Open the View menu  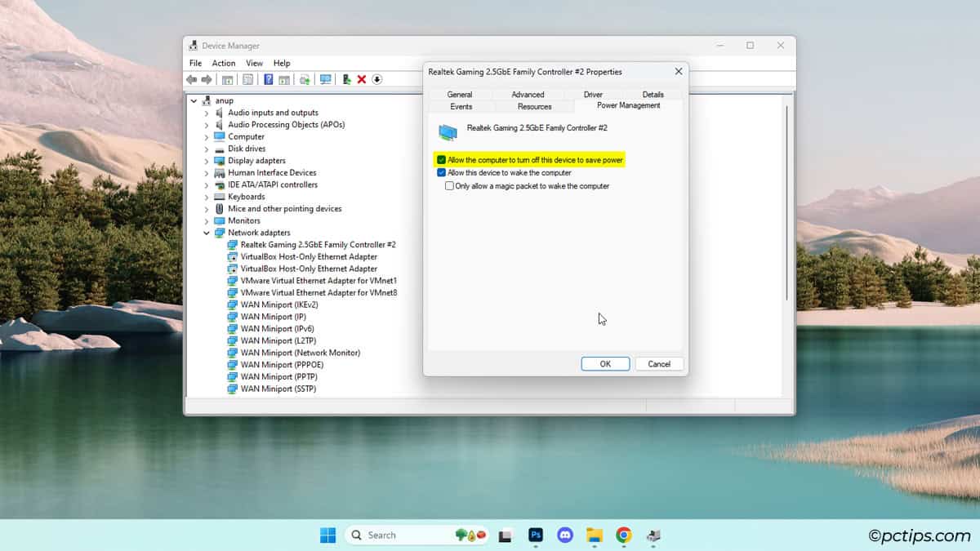255,63
